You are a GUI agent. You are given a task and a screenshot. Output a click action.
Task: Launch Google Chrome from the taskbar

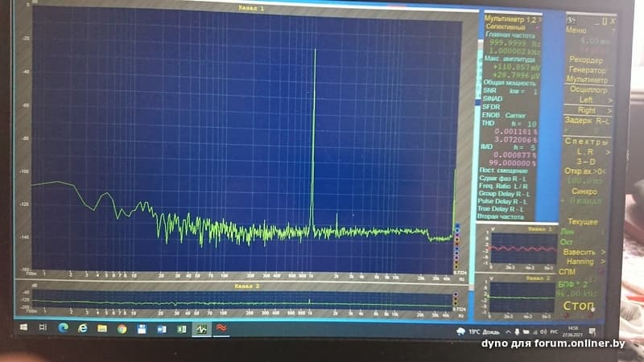[122, 329]
